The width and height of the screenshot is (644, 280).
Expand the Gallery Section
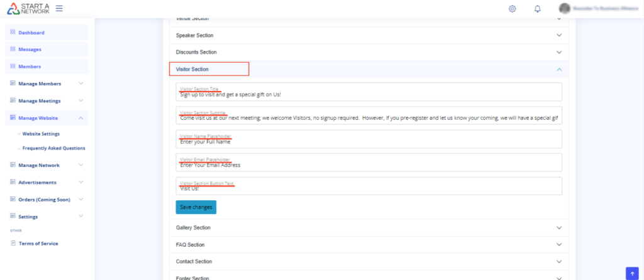coord(558,227)
